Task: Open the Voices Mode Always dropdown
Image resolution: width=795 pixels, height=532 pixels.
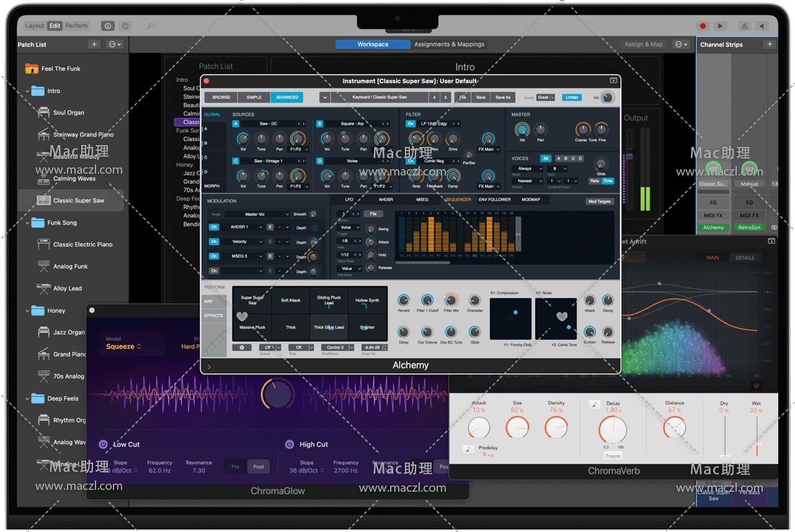Action: (528, 169)
